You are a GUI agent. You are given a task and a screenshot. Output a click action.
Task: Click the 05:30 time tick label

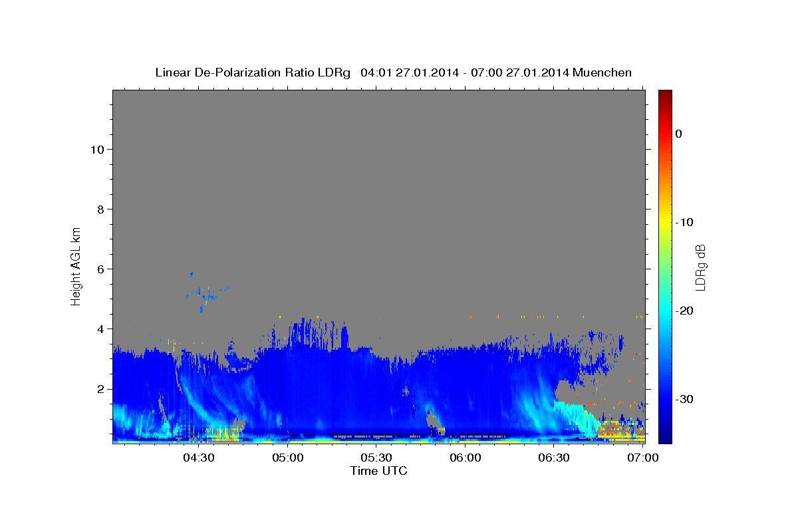[376, 458]
